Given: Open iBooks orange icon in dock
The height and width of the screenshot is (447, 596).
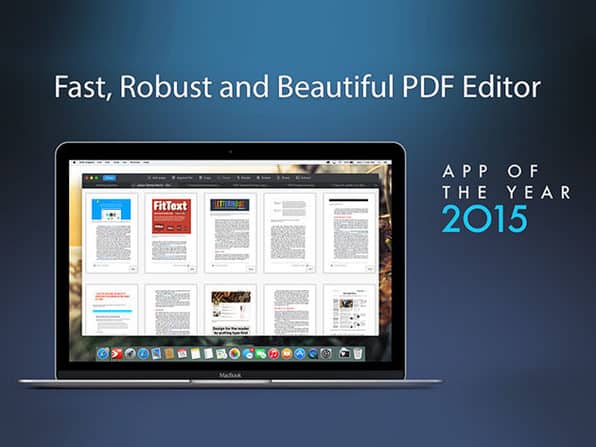Looking at the screenshot, I should click(x=287, y=354).
